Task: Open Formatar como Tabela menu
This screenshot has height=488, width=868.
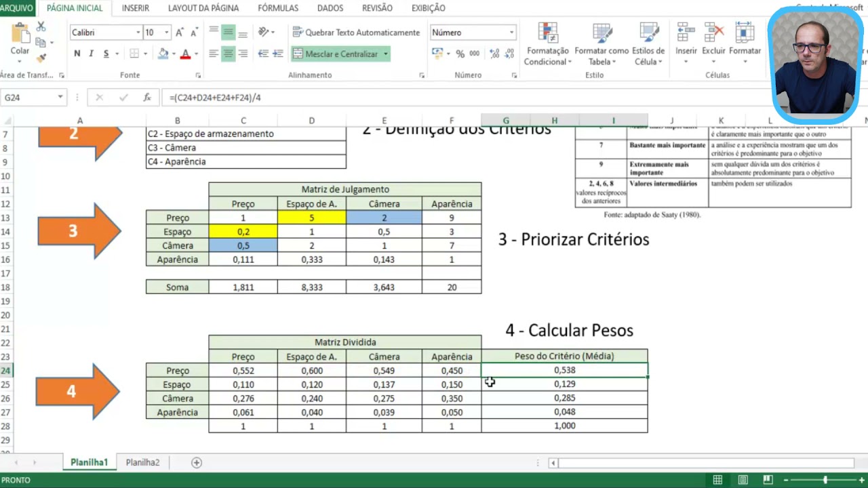Action: tap(602, 44)
